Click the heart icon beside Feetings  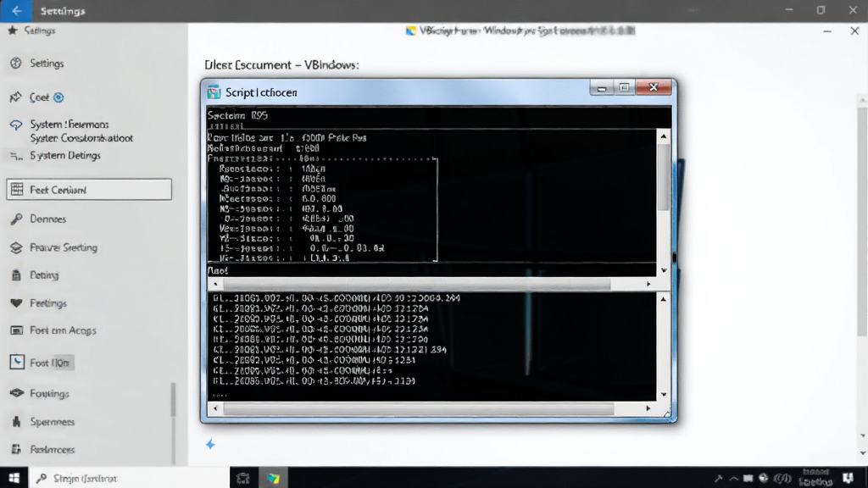coord(16,303)
